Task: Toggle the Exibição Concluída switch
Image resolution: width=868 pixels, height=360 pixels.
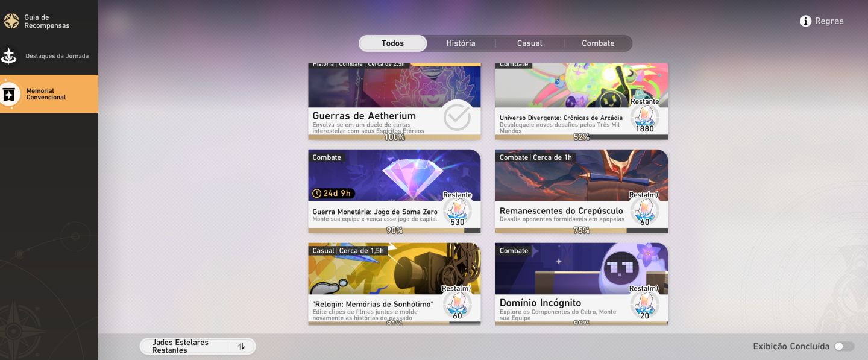Action: [844, 346]
